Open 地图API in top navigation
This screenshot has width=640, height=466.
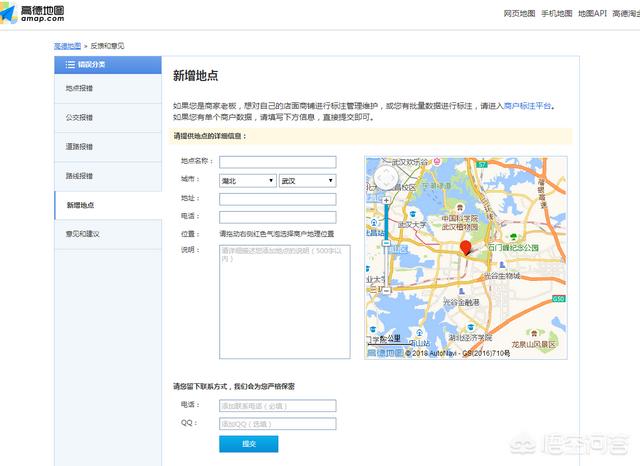[x=592, y=13]
